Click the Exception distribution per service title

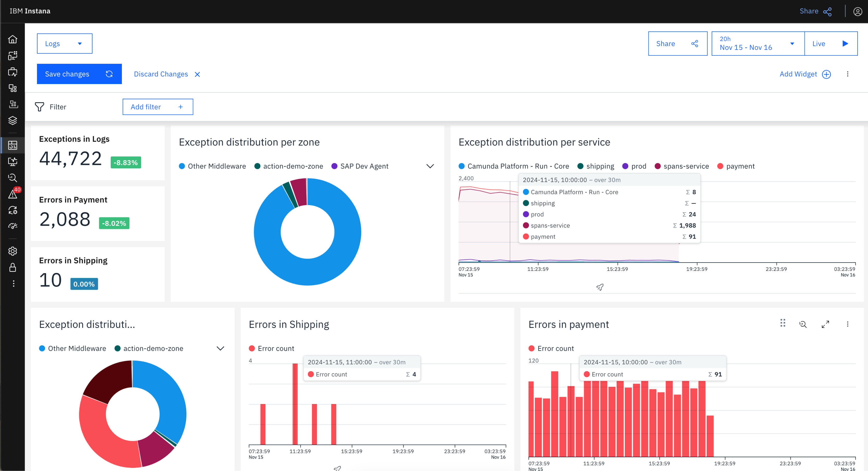tap(534, 142)
